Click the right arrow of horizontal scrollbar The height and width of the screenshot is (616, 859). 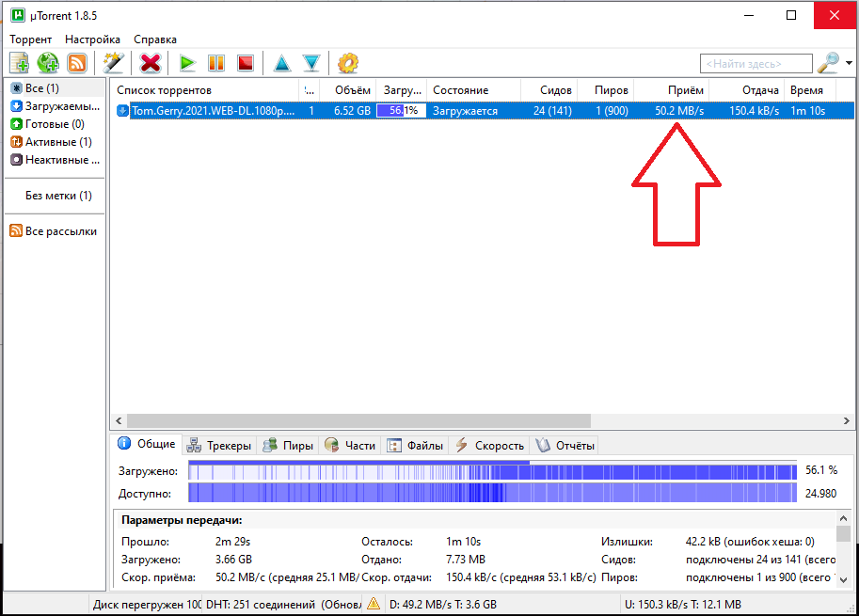[x=847, y=420]
